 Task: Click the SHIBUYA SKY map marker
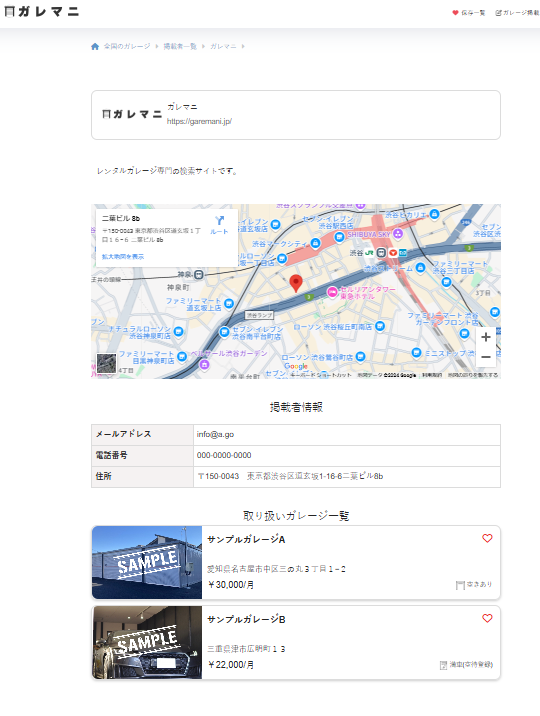398,234
